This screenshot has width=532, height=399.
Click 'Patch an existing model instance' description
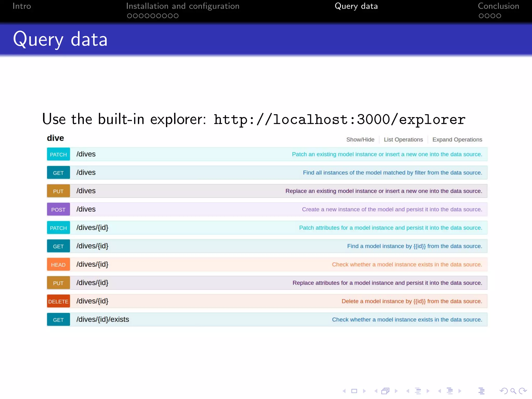(x=387, y=154)
